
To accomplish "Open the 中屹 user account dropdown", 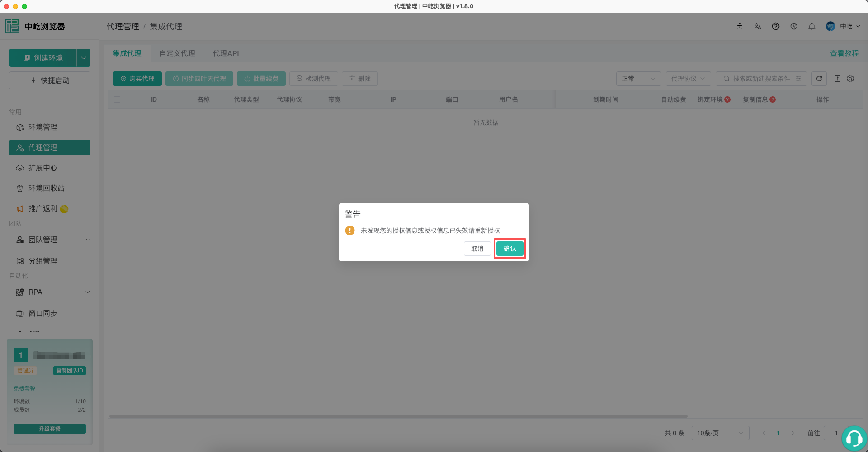I will pyautogui.click(x=843, y=26).
